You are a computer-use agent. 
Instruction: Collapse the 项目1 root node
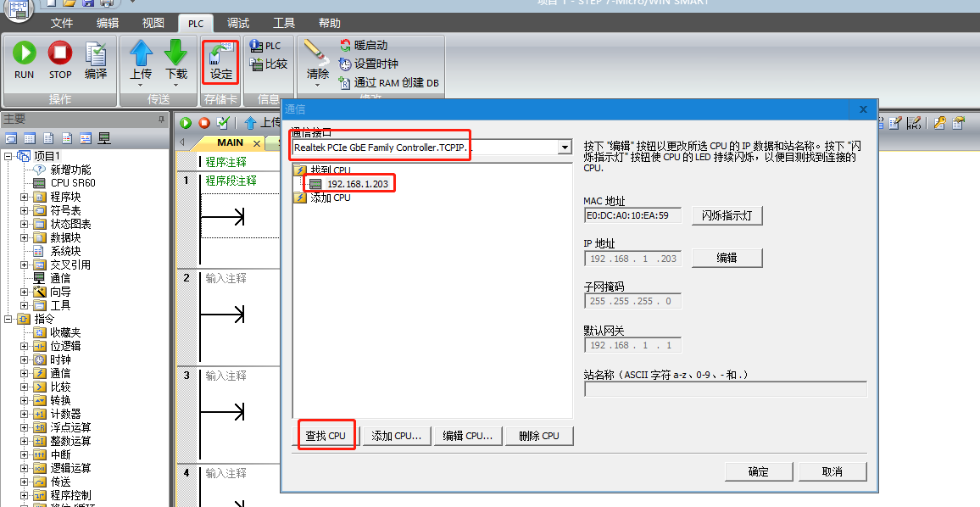point(8,156)
